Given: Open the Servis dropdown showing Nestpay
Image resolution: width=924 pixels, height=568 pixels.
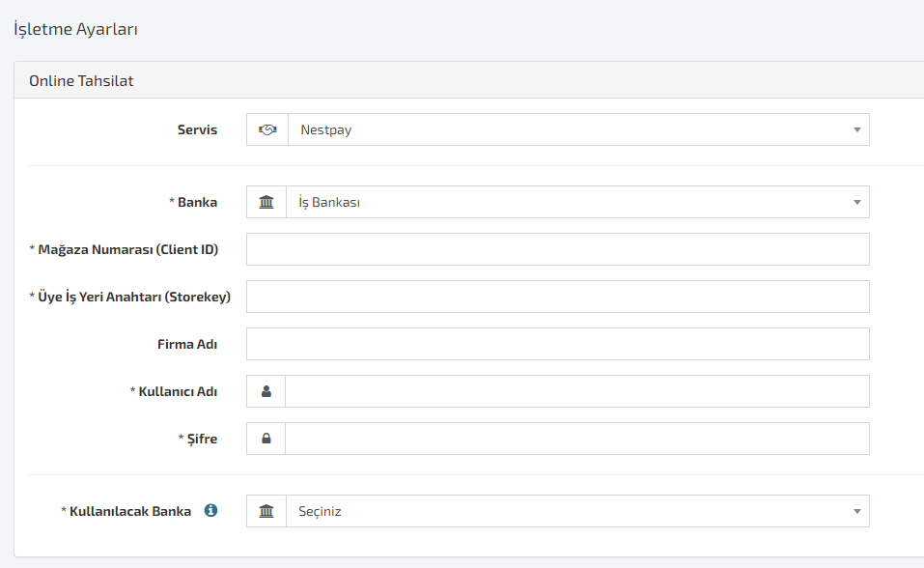Looking at the screenshot, I should coord(578,129).
